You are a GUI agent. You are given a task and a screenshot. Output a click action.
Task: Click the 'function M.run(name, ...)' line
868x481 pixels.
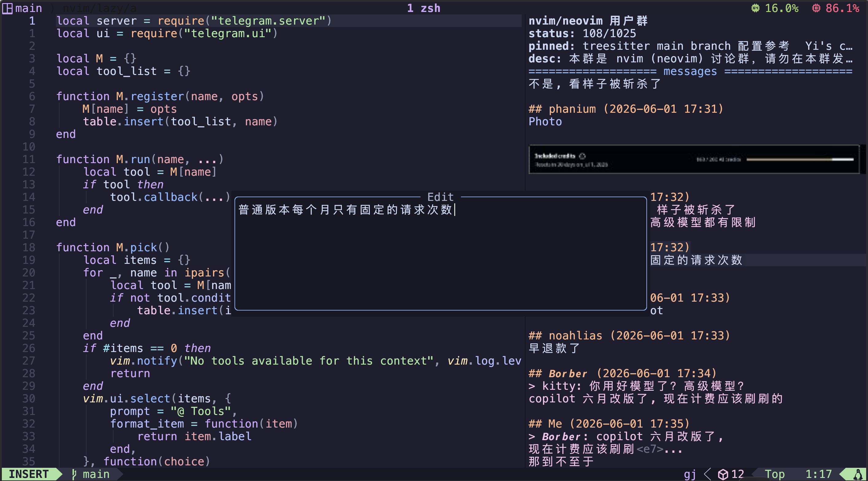coord(140,159)
